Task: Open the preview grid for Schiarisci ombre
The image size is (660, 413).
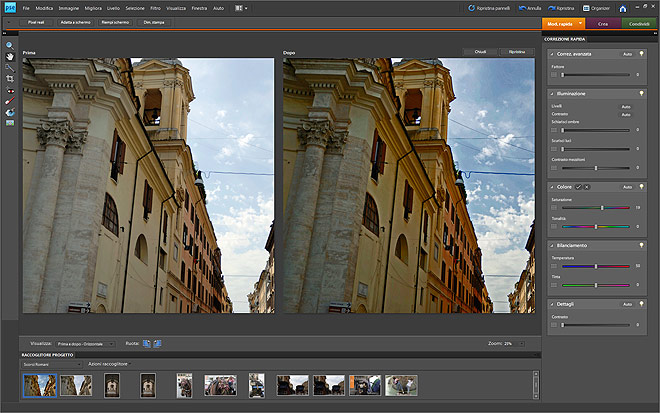Action: [554, 130]
